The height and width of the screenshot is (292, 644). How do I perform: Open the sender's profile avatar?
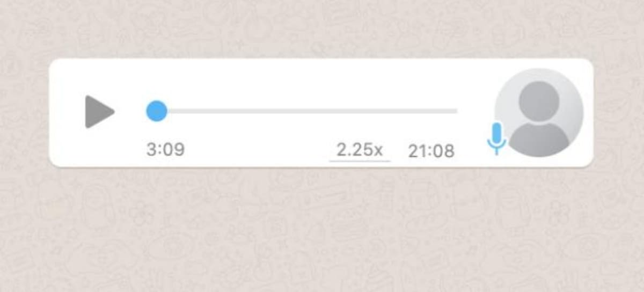pyautogui.click(x=539, y=113)
